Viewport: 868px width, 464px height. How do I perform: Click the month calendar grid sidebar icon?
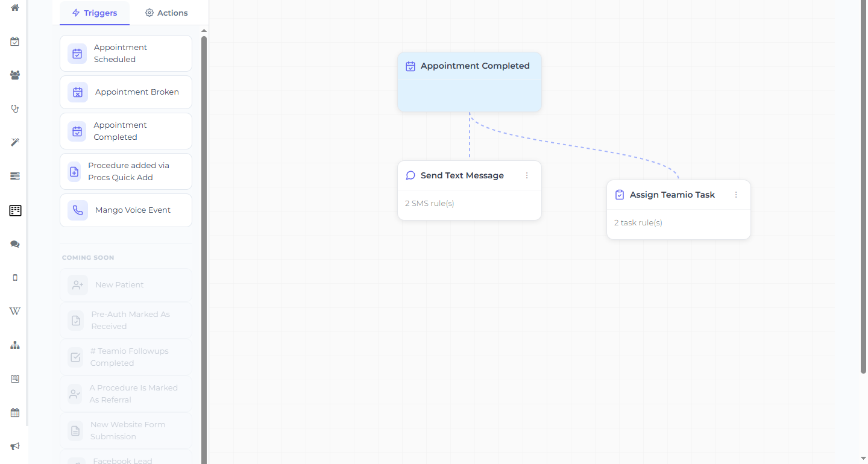pyautogui.click(x=15, y=413)
